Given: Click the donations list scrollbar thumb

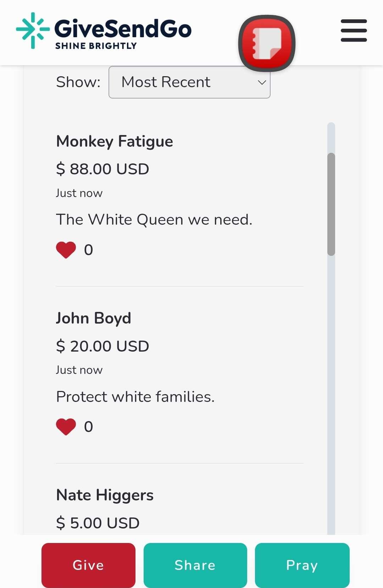Looking at the screenshot, I should (x=331, y=204).
